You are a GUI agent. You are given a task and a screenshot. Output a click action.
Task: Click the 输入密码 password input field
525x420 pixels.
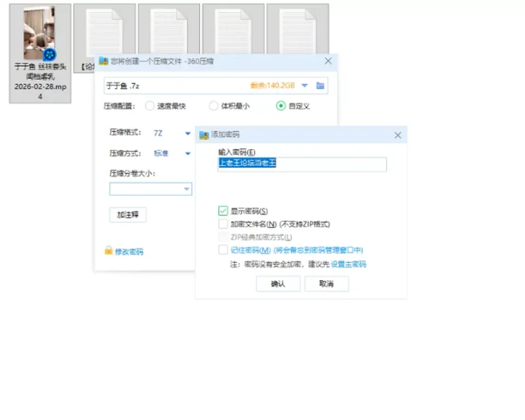click(x=302, y=164)
